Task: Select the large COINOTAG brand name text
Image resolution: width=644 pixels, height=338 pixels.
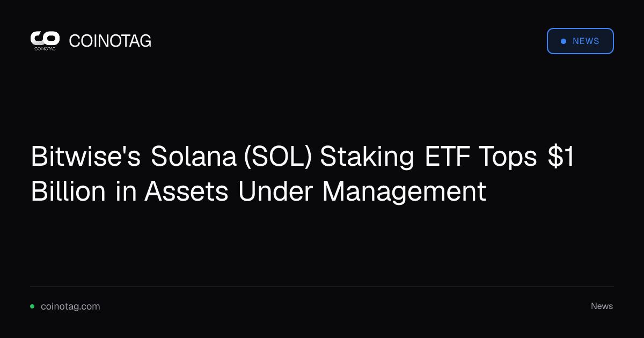Action: 110,41
